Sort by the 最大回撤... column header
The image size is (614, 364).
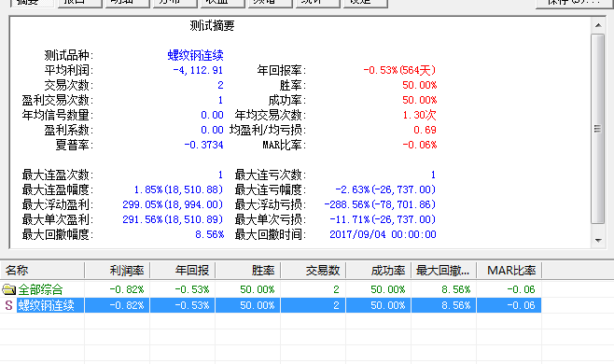point(443,271)
